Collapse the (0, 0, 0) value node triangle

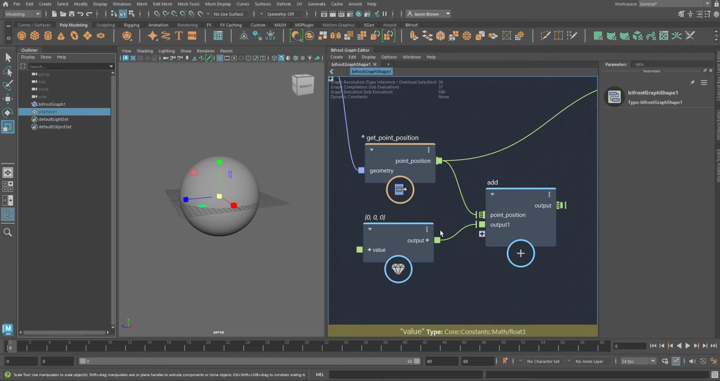[370, 229]
